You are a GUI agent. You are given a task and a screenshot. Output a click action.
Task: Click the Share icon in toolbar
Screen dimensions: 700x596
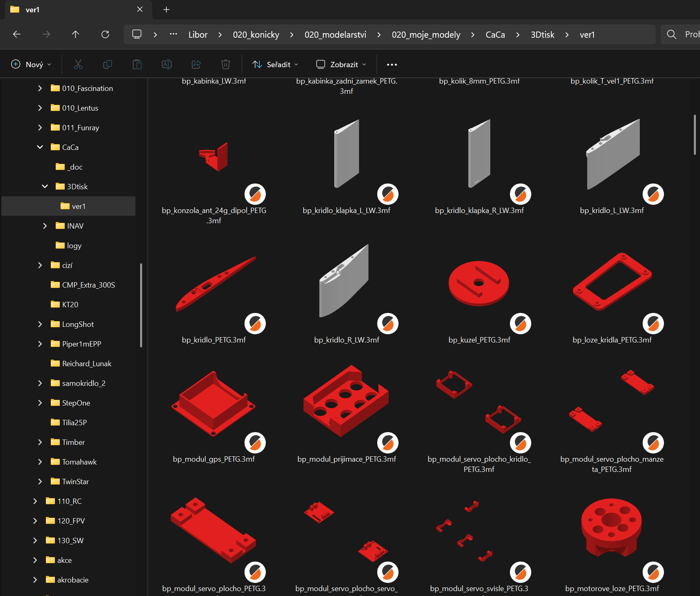[196, 64]
